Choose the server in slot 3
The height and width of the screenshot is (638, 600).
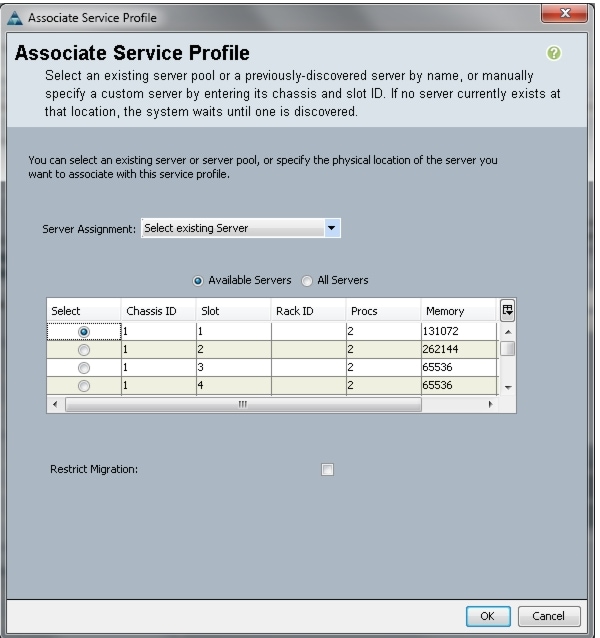(x=84, y=367)
